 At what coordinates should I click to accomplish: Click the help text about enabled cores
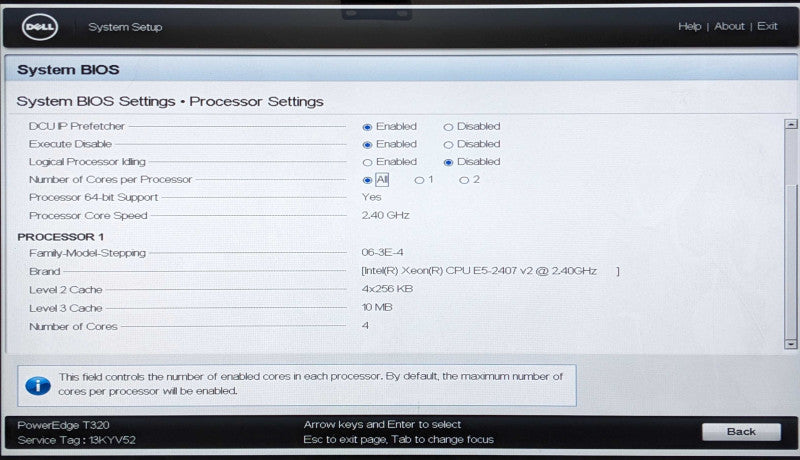pyautogui.click(x=310, y=384)
